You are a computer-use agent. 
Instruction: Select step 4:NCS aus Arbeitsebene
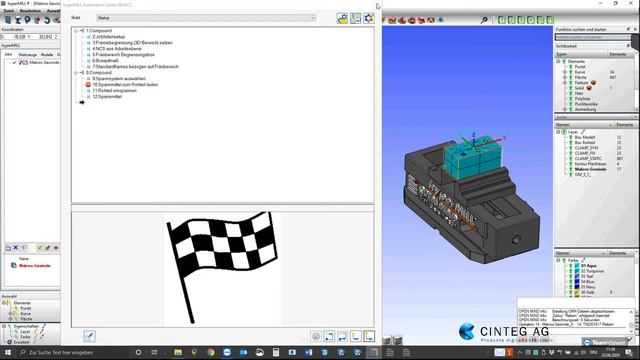coord(117,49)
